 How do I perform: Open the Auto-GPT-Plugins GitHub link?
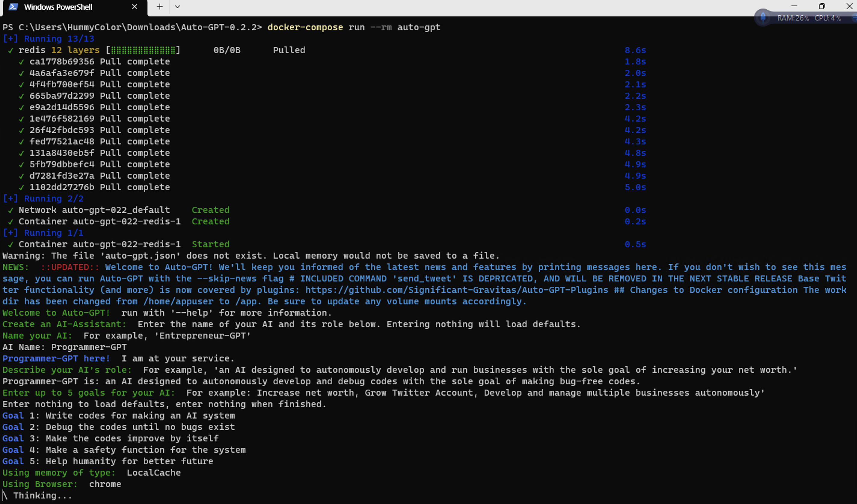pyautogui.click(x=456, y=290)
